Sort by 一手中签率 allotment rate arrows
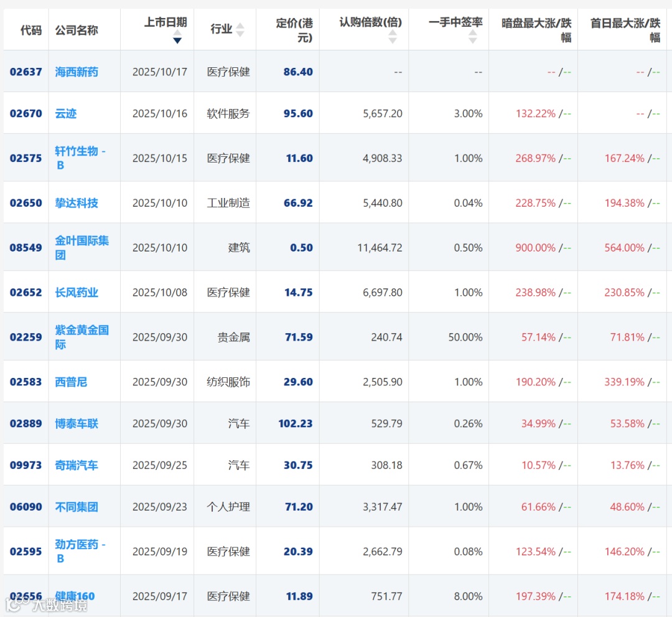The height and width of the screenshot is (617, 672). (x=472, y=37)
